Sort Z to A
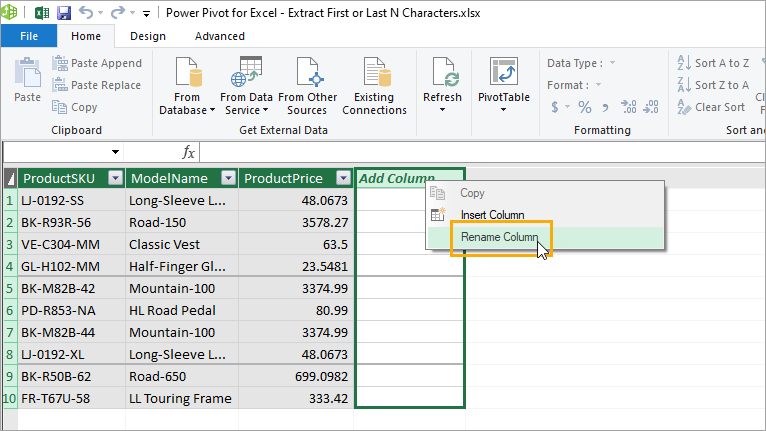This screenshot has height=431, width=766. point(713,85)
